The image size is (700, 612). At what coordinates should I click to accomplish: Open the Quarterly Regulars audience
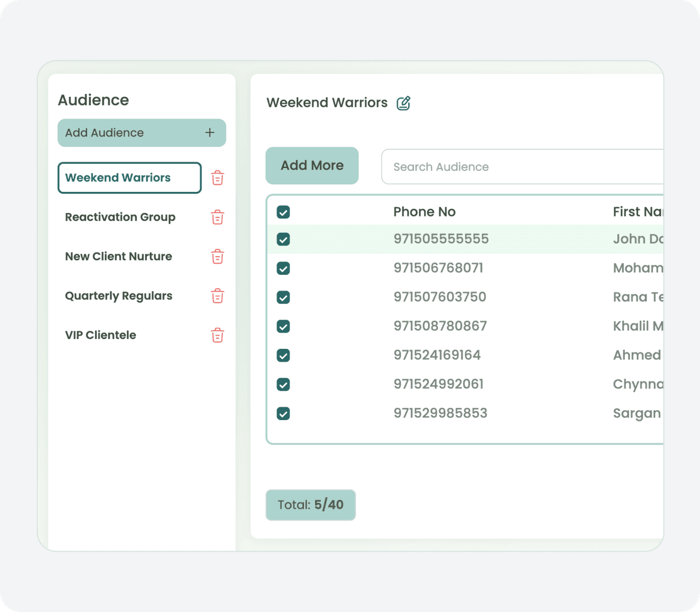point(118,296)
